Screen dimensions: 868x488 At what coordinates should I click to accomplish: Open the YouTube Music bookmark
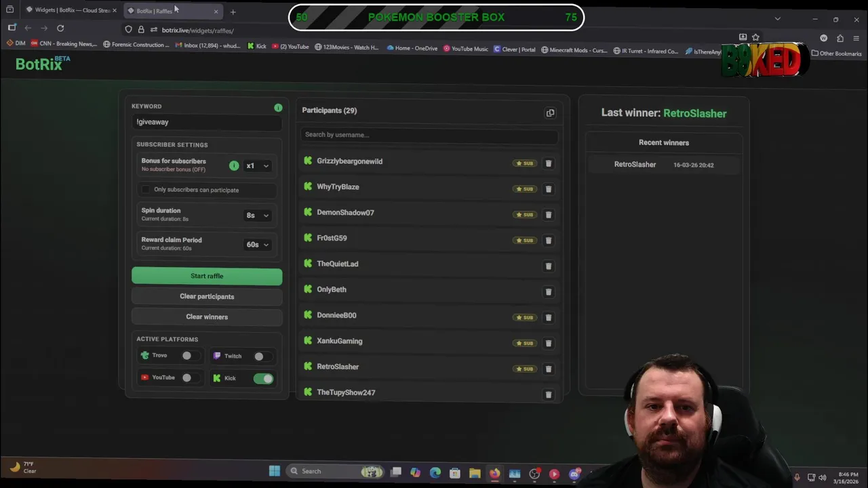(x=465, y=49)
